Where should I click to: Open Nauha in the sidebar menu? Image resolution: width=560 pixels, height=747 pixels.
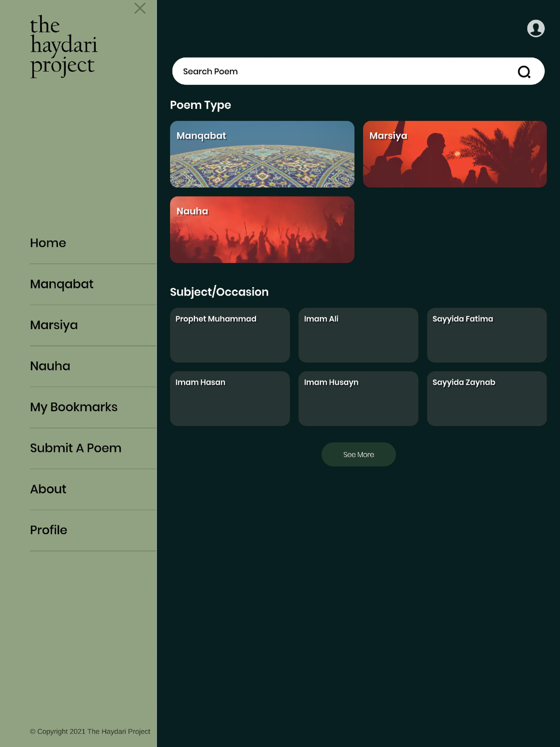click(x=50, y=366)
